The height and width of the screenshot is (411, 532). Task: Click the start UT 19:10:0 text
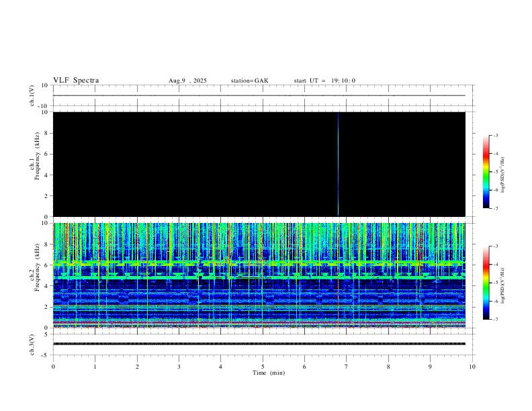tap(324, 81)
